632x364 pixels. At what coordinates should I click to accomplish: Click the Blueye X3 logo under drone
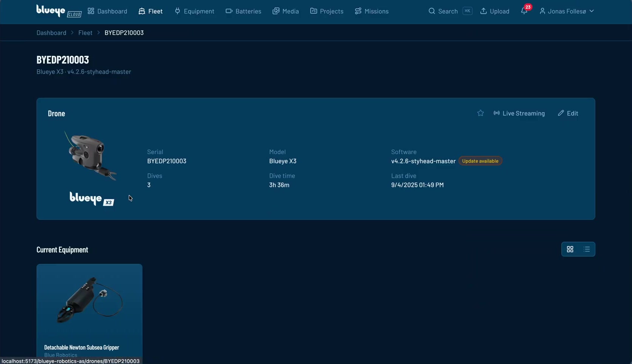[92, 199]
